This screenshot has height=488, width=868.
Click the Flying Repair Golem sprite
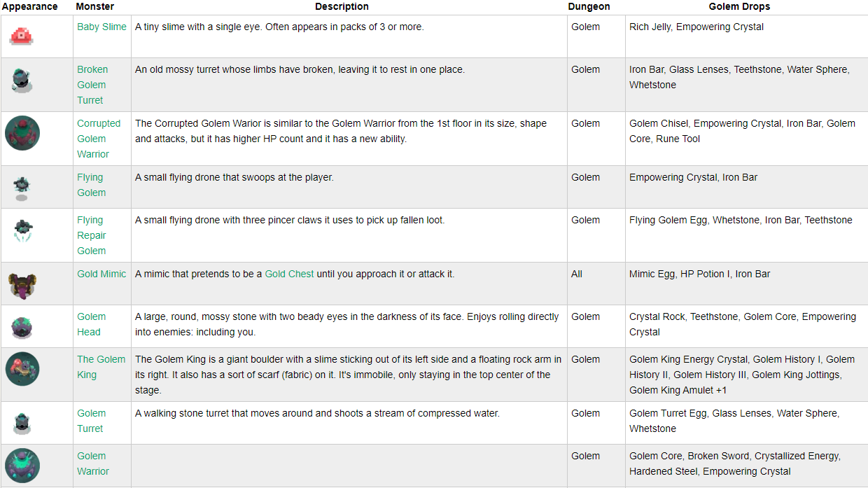[x=22, y=230]
